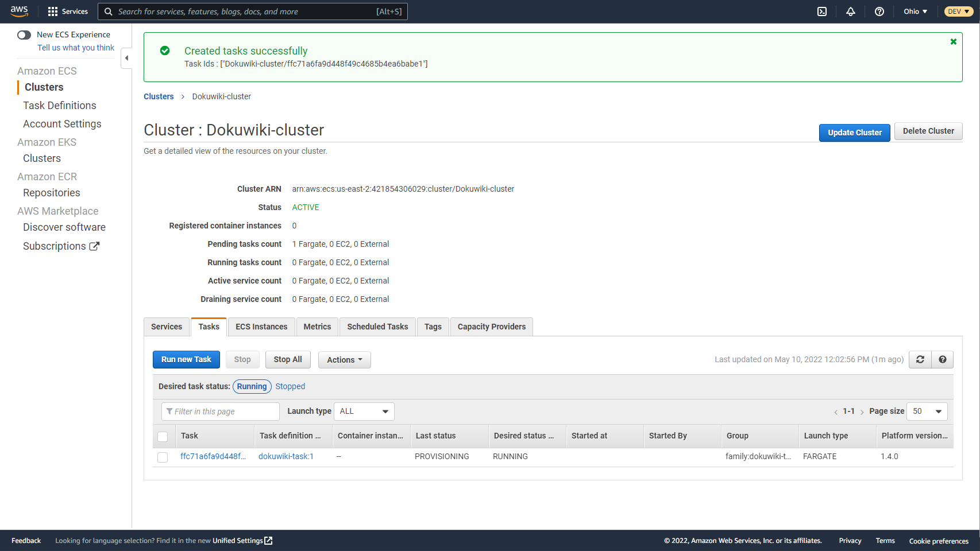Switch to the Capacity Providers tab
Image resolution: width=980 pixels, height=551 pixels.
(x=492, y=327)
